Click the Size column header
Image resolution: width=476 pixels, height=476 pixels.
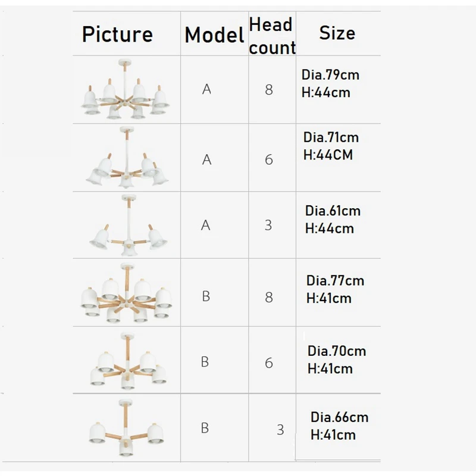[x=337, y=33]
